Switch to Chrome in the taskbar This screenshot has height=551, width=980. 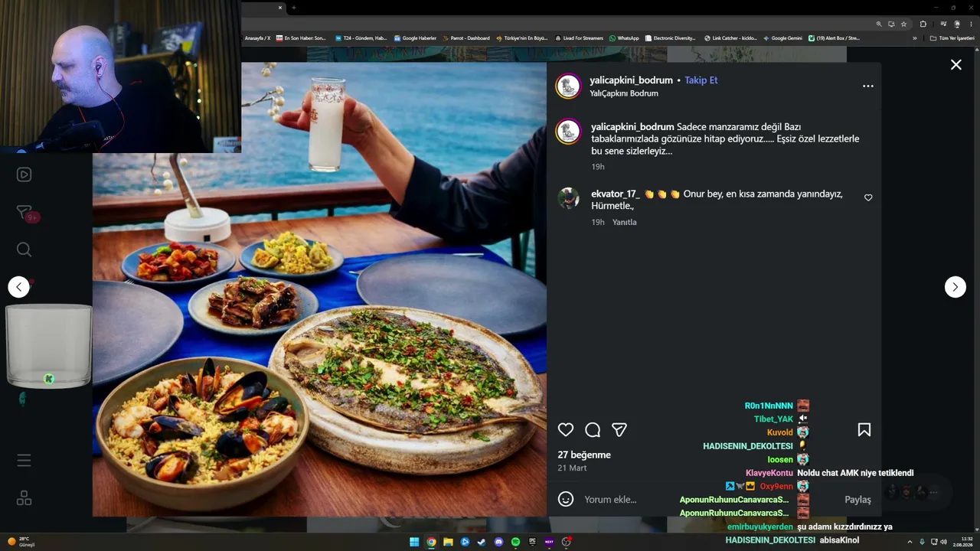(x=431, y=542)
